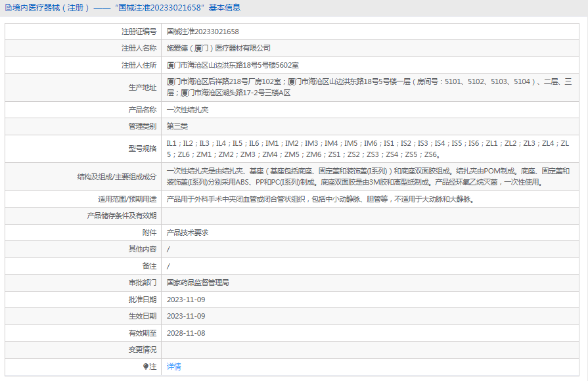
Task: Click the 生效日期 label
Action: (143, 316)
